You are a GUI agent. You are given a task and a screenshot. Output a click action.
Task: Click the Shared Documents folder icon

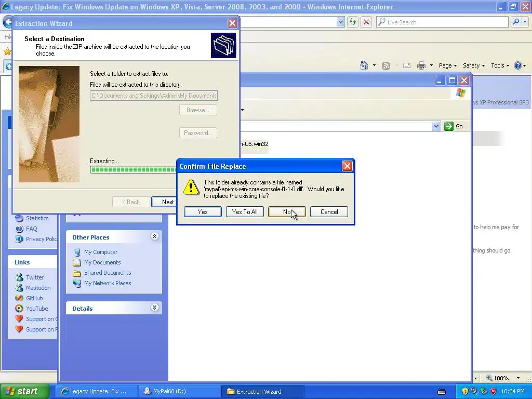pyautogui.click(x=77, y=273)
